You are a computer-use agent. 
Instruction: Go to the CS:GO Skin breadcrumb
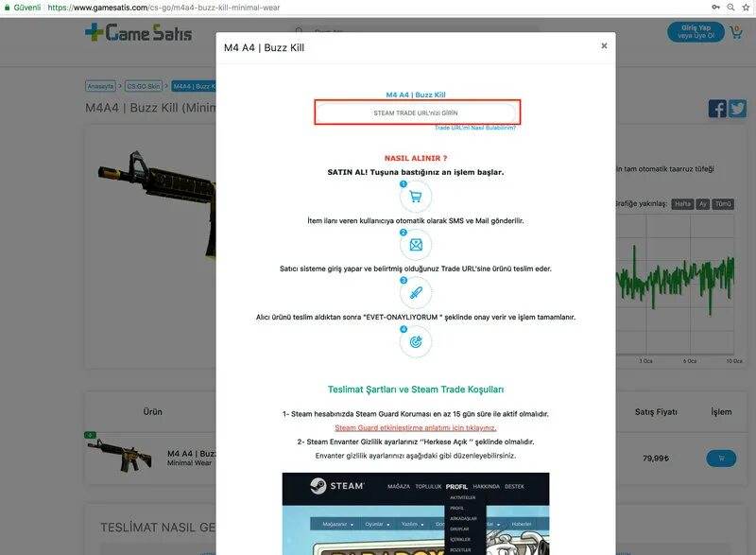[x=144, y=86]
